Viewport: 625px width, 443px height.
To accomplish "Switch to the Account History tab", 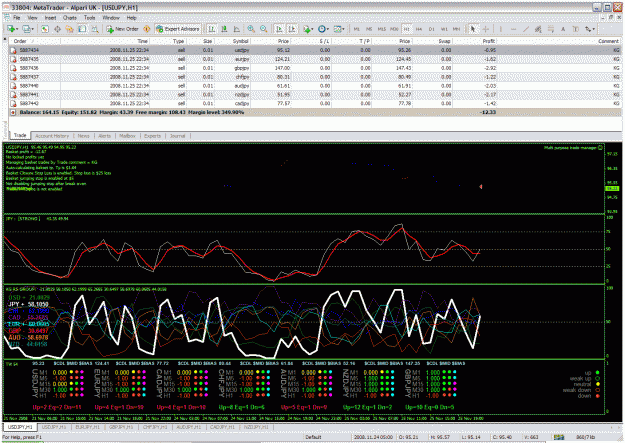I will [52, 136].
